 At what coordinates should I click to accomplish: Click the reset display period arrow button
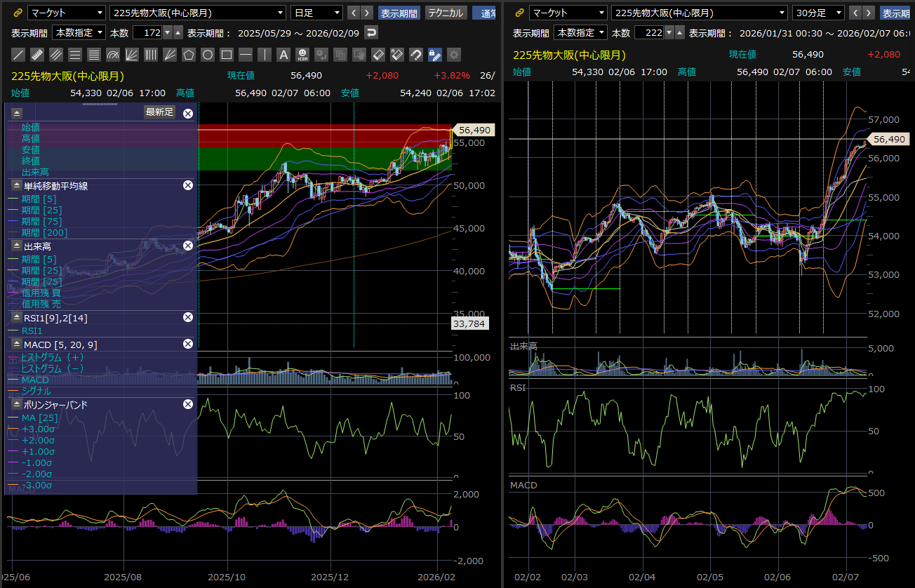[371, 32]
